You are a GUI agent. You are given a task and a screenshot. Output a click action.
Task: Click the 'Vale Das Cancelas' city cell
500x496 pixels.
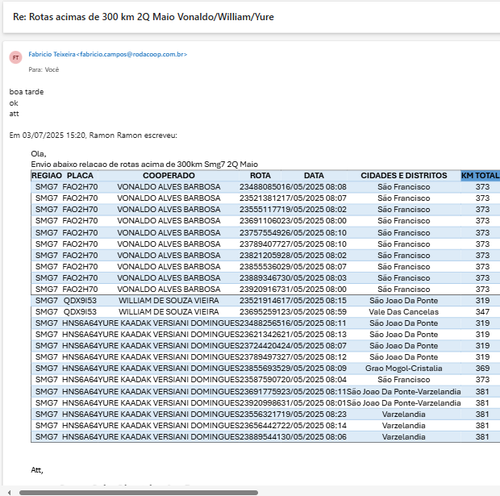tap(404, 312)
